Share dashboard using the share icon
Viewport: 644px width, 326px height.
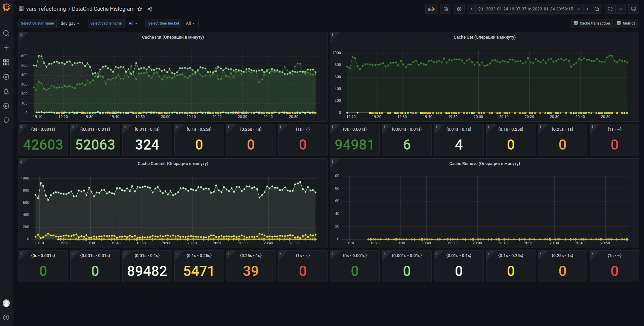click(150, 9)
